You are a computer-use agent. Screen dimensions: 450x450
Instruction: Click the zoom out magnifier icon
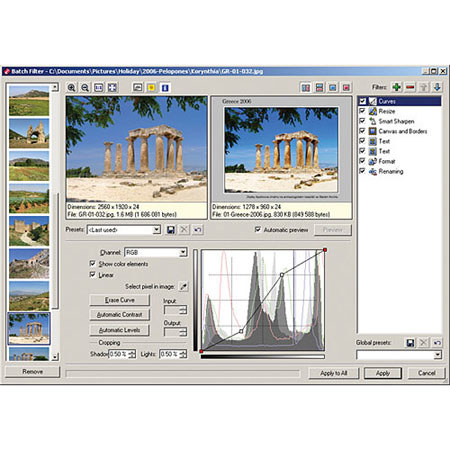(x=85, y=87)
